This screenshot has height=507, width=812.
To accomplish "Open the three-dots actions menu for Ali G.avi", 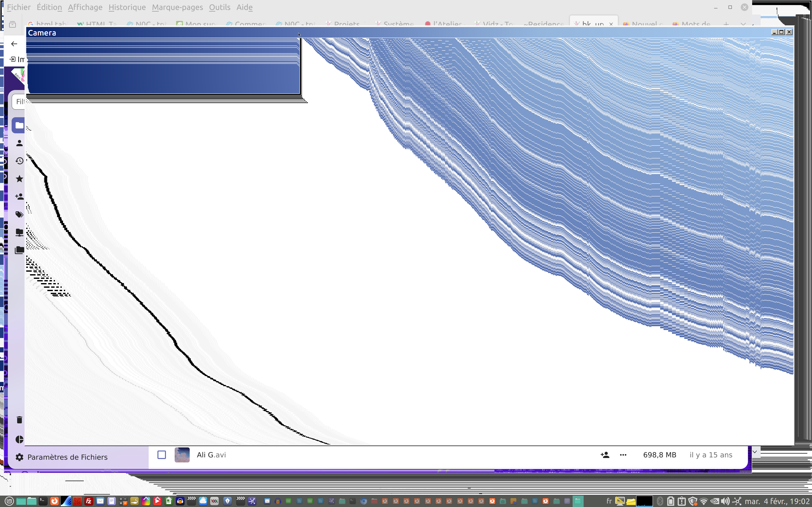I will click(x=623, y=455).
